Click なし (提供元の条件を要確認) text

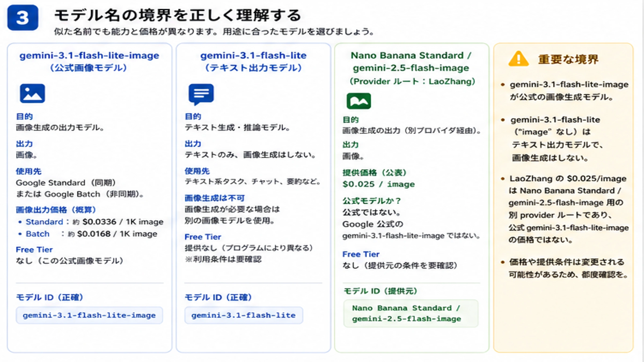400,266
